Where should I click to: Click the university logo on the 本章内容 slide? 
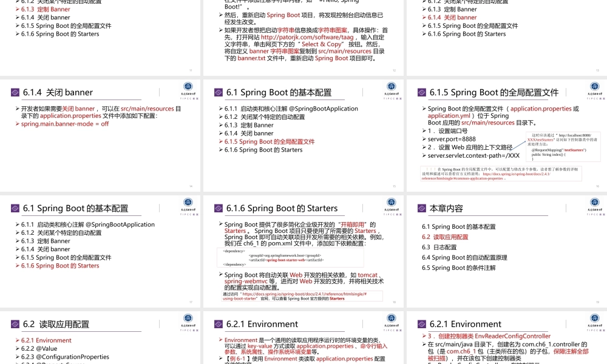593,203
